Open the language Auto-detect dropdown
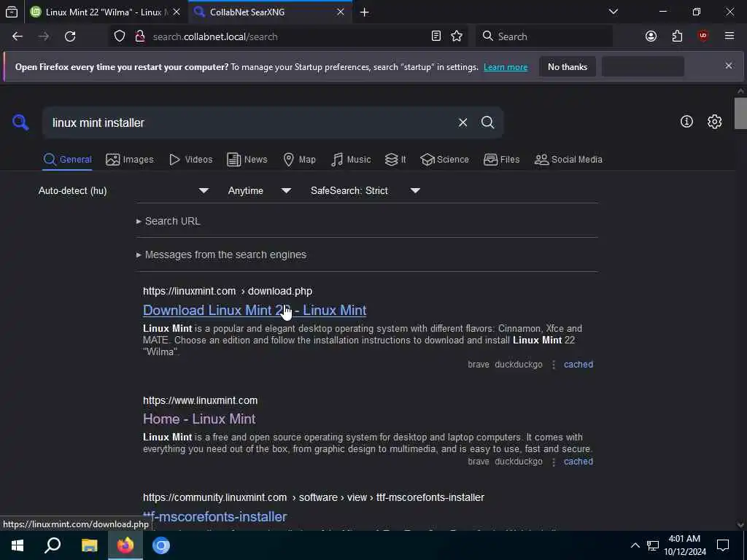747x560 pixels. [x=123, y=190]
